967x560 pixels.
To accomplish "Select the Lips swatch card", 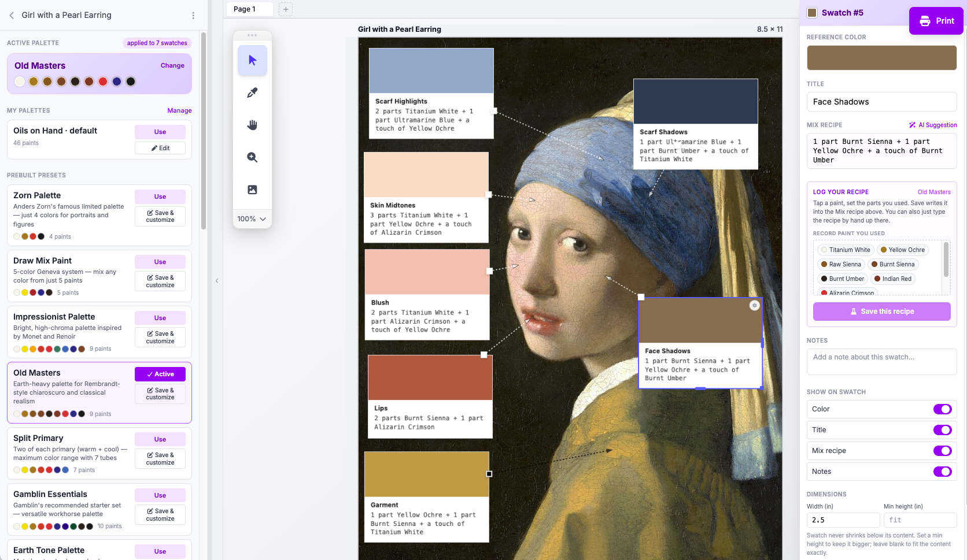I will 430,396.
